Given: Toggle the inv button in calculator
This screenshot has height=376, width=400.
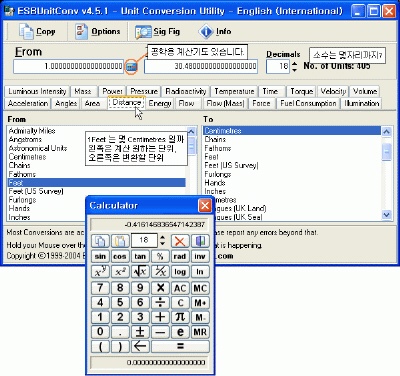Looking at the screenshot, I should 200,256.
